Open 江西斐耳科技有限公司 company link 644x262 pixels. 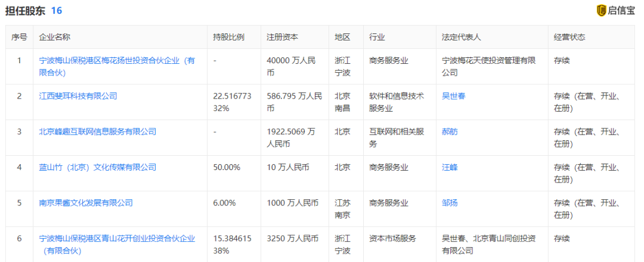click(x=78, y=96)
